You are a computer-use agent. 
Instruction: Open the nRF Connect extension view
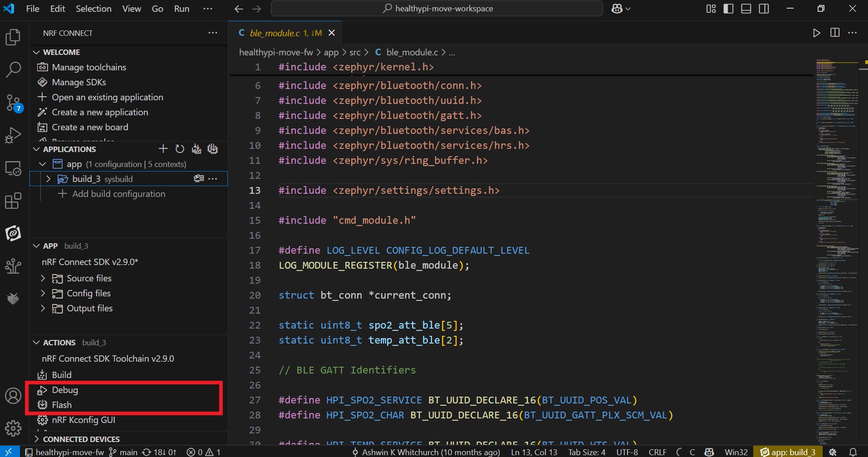pos(13,233)
